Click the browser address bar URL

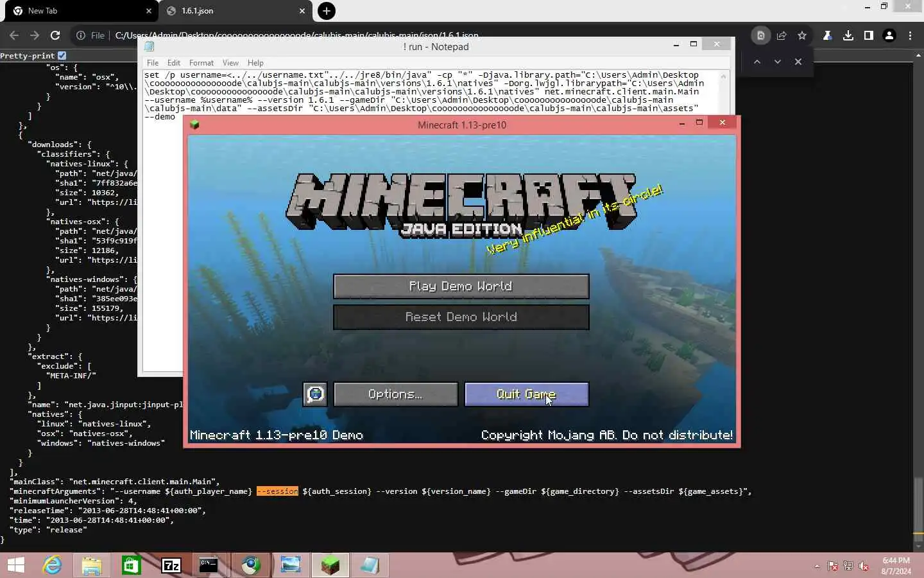coord(296,36)
